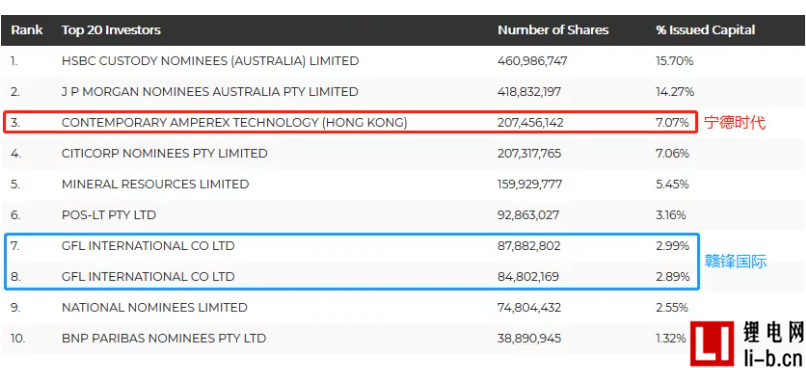Select the Rank column header
The width and height of the screenshot is (806, 368).
(27, 30)
